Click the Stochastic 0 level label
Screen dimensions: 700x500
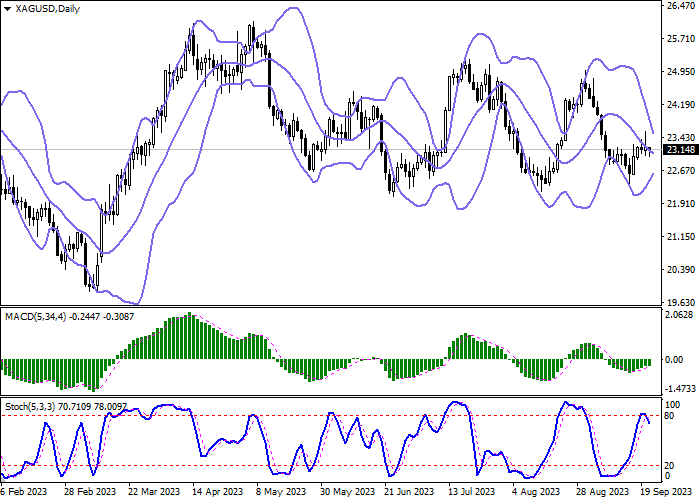tap(668, 476)
